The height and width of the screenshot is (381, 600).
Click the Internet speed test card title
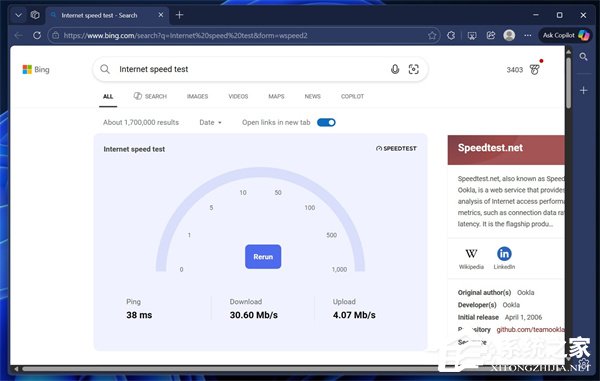pos(134,149)
